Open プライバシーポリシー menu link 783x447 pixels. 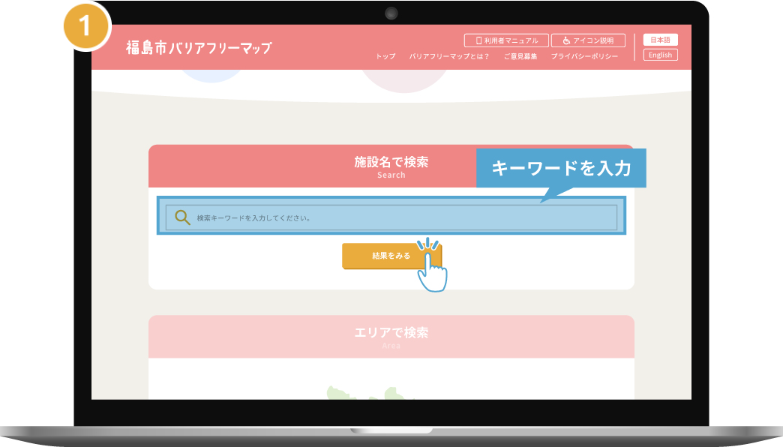coord(584,56)
